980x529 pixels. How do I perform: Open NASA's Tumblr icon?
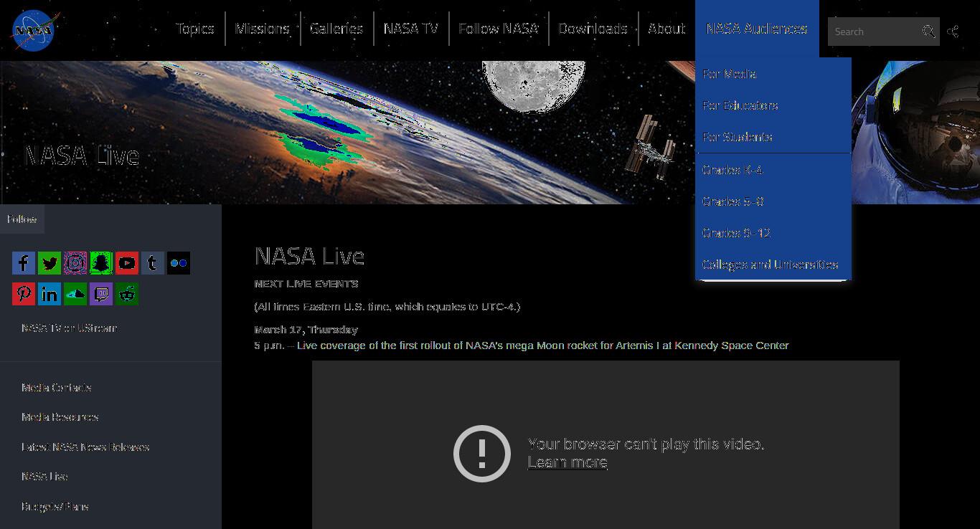[x=153, y=263]
